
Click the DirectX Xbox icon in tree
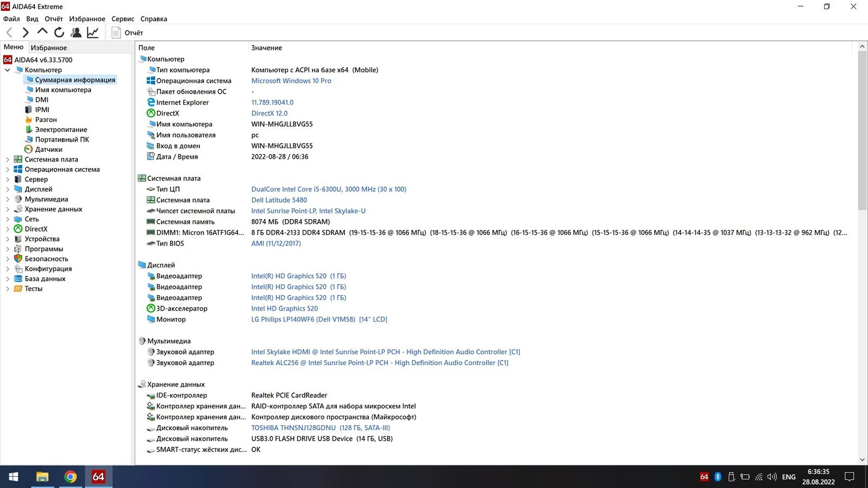[x=18, y=229]
